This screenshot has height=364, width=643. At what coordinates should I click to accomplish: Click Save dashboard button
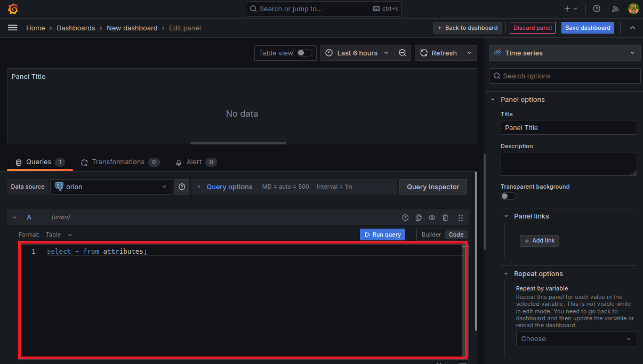pos(588,28)
